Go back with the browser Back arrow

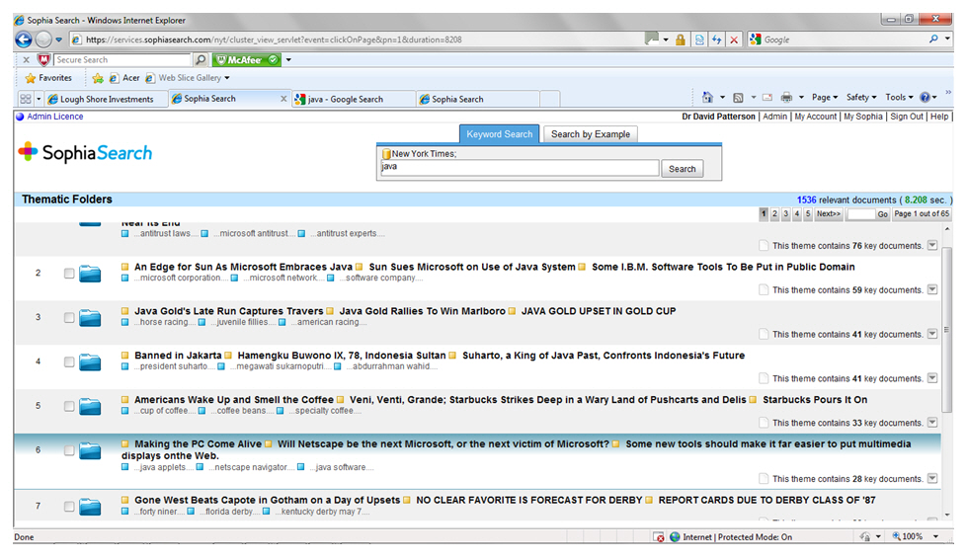click(24, 40)
